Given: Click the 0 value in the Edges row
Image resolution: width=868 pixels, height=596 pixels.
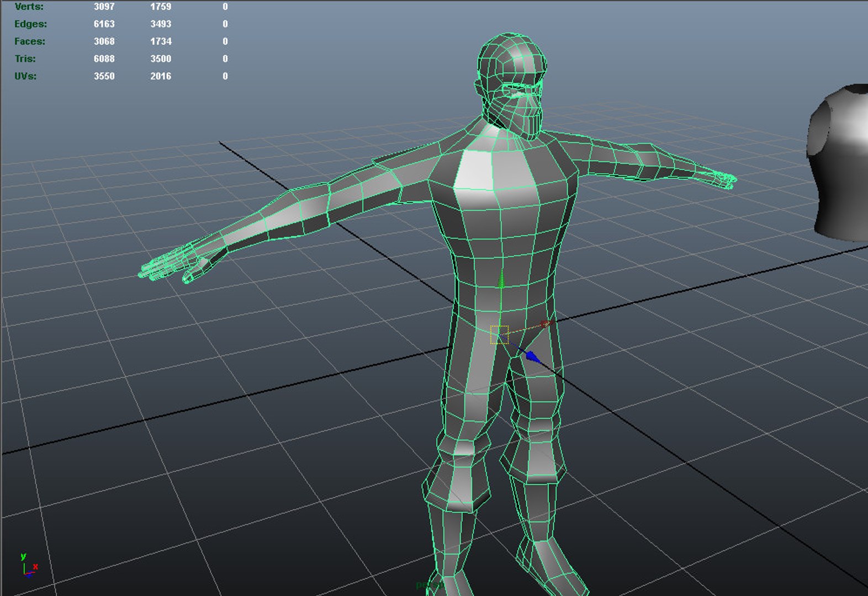Looking at the screenshot, I should 225,24.
